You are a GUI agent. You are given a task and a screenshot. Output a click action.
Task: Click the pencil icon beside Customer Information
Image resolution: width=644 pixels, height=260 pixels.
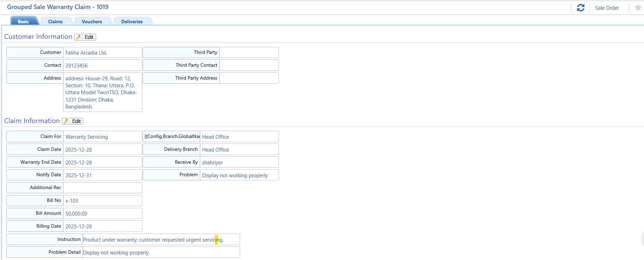79,37
